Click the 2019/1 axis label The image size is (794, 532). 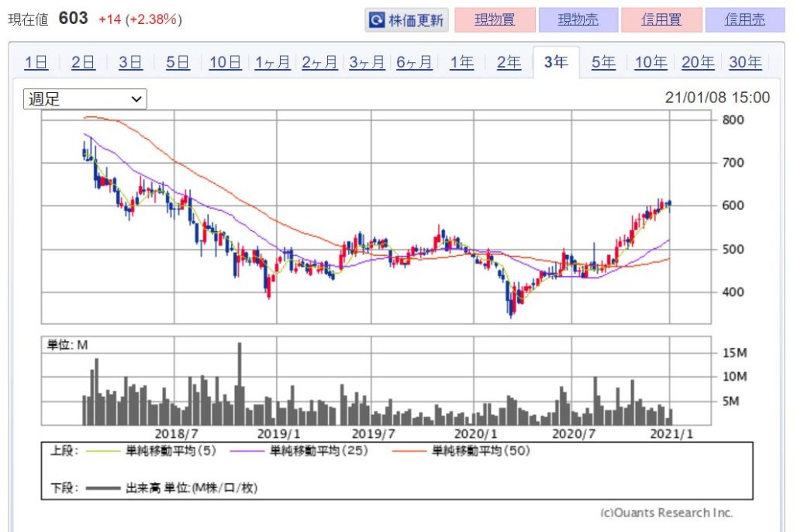(278, 434)
